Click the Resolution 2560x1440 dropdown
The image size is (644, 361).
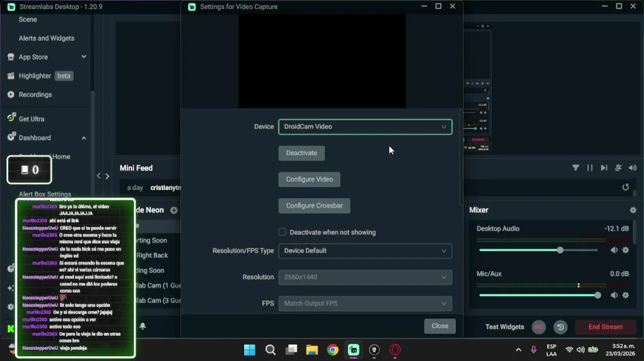point(365,277)
